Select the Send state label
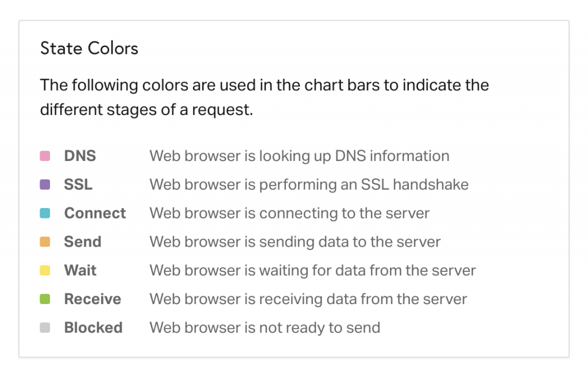The height and width of the screenshot is (369, 588). (x=83, y=242)
